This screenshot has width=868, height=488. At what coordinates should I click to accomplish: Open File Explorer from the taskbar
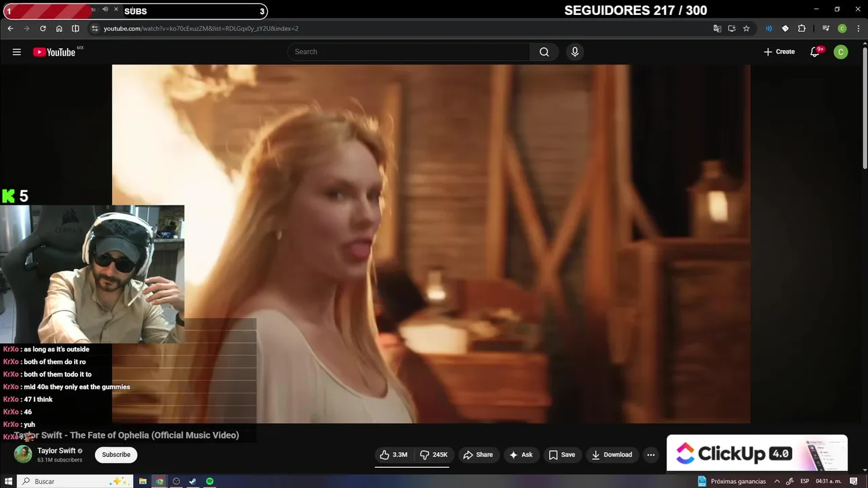pyautogui.click(x=143, y=481)
